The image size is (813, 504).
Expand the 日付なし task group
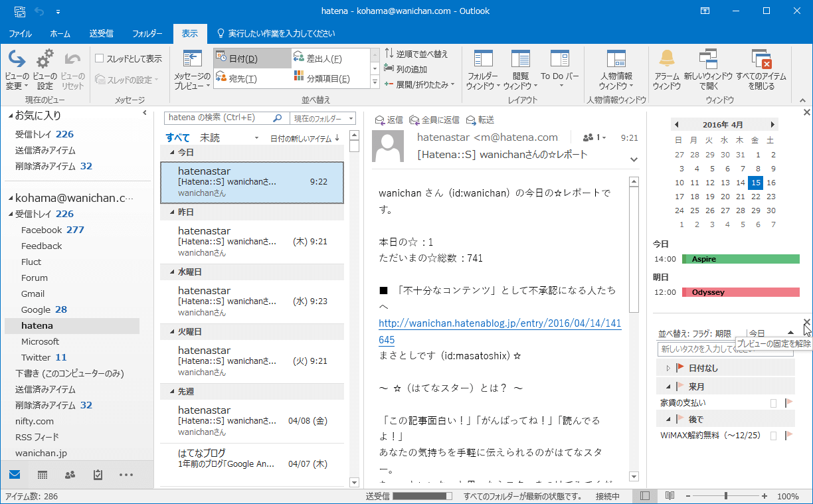(x=669, y=368)
